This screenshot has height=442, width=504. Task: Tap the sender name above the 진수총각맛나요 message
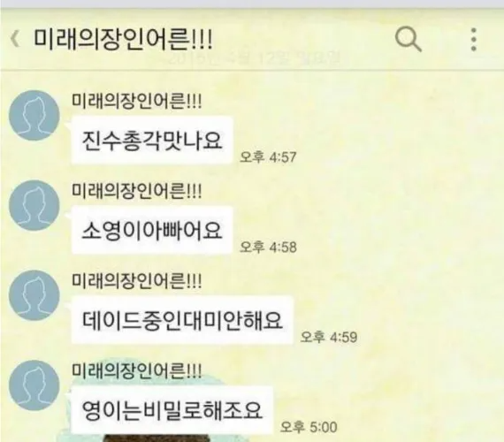tap(136, 101)
